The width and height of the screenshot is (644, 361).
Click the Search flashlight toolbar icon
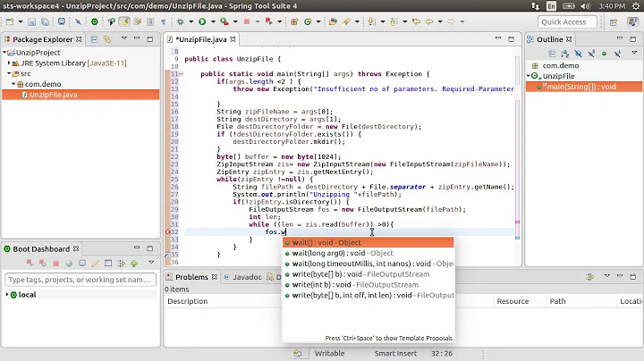pos(347,21)
